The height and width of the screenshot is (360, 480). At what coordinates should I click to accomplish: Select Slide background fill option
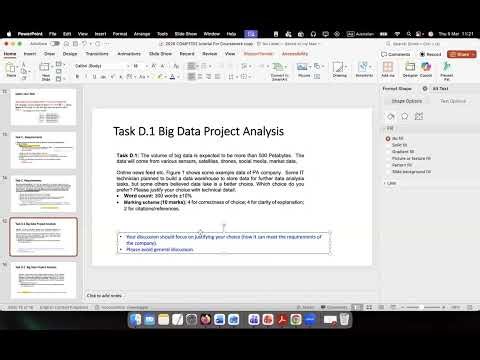(x=388, y=172)
